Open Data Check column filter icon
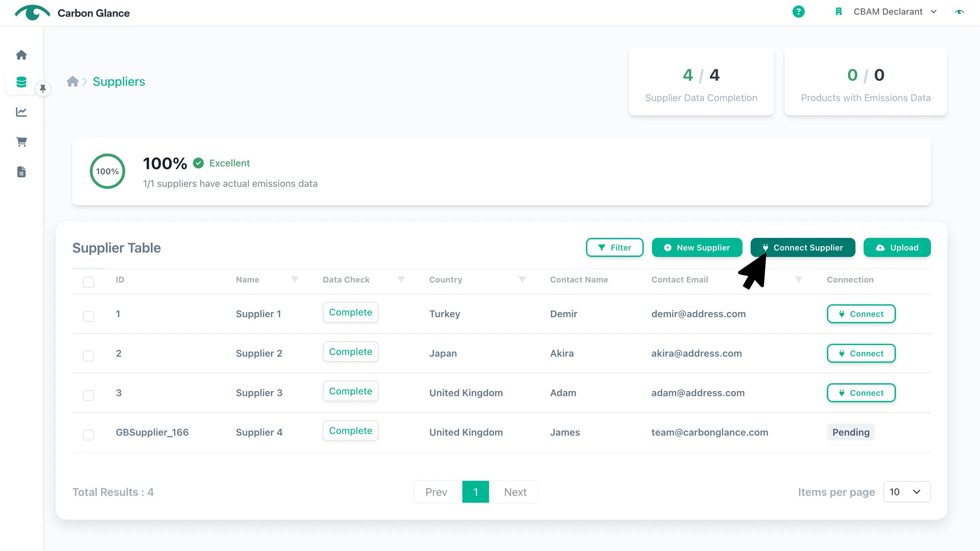This screenshot has height=551, width=980. coord(401,279)
